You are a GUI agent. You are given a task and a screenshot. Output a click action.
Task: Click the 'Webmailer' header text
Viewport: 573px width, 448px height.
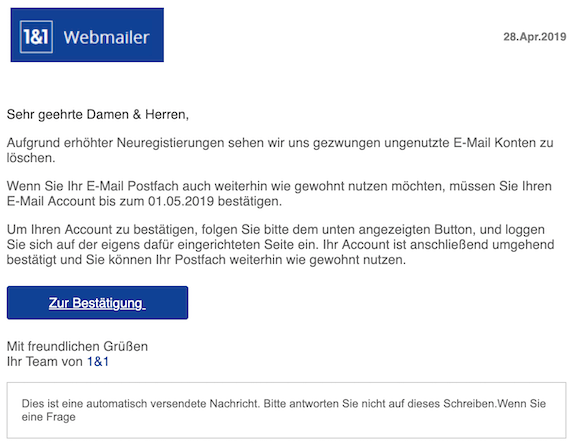pyautogui.click(x=106, y=37)
